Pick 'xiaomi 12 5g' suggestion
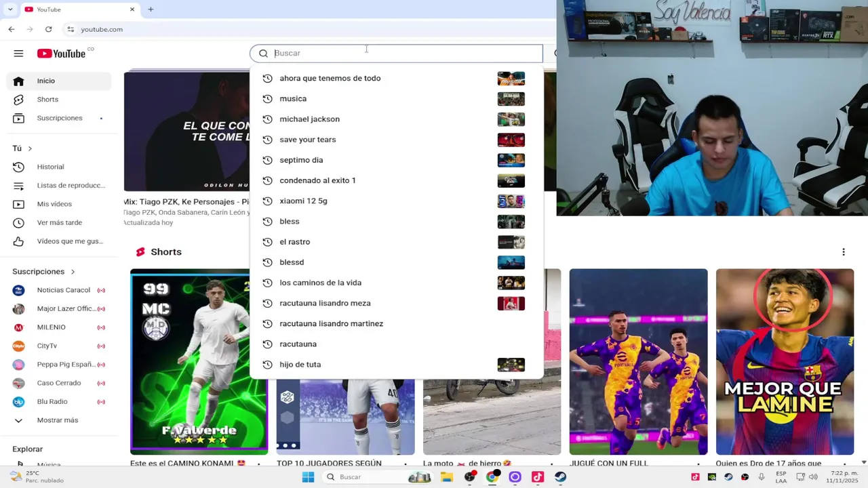The image size is (868, 488). 396,201
